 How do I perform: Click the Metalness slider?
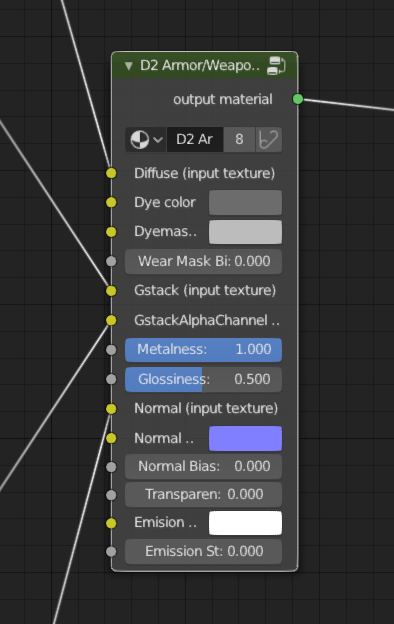204,350
